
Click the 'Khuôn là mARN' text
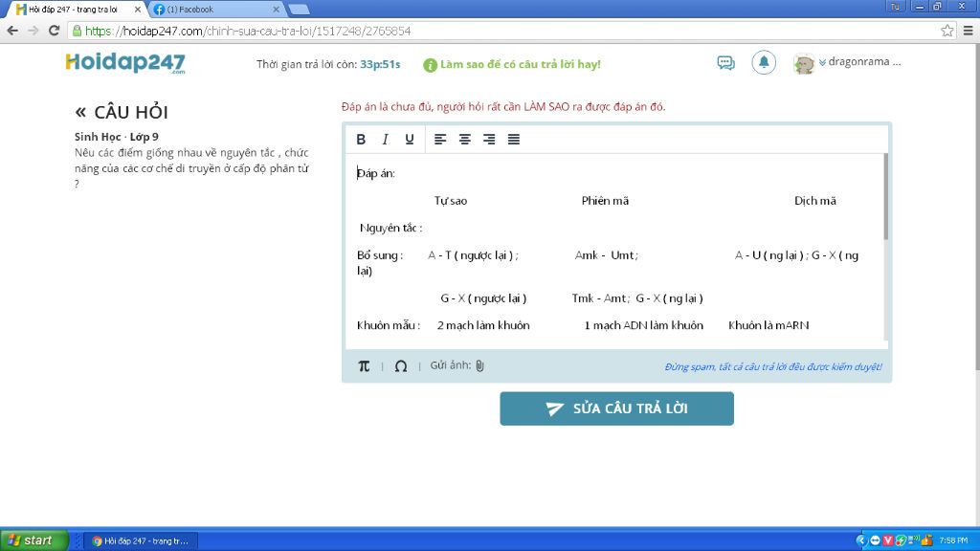point(768,325)
